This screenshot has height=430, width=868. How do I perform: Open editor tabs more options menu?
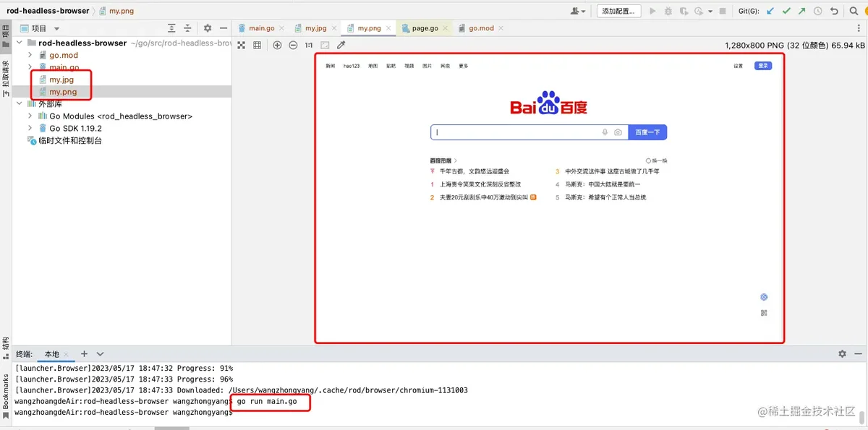(859, 28)
